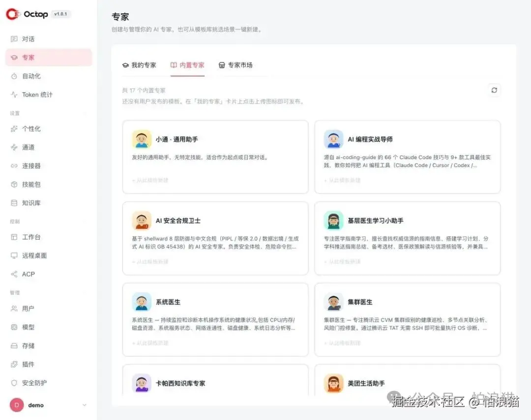Click the 卡帕西知识库专家 title
Viewport: 531px width, 420px height.
[180, 384]
